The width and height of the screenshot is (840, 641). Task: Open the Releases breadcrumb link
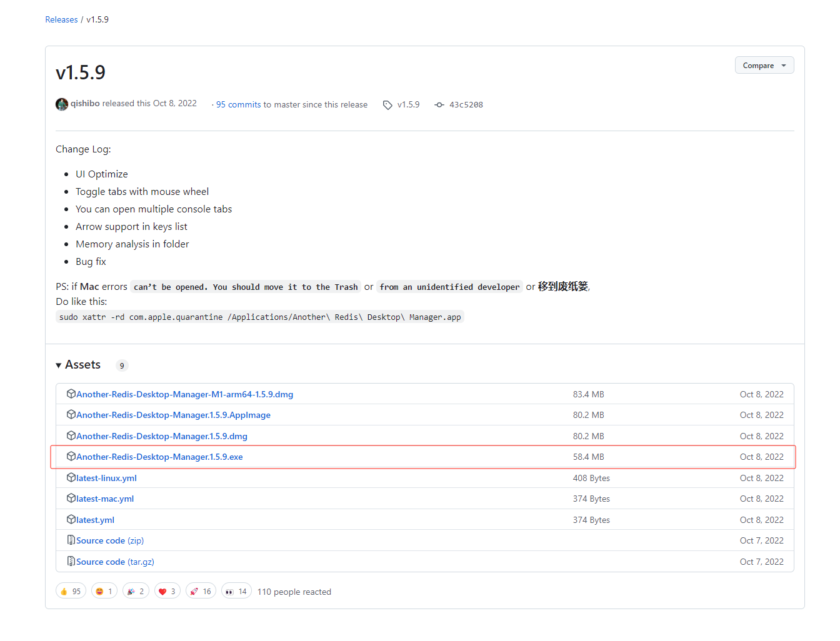point(61,19)
